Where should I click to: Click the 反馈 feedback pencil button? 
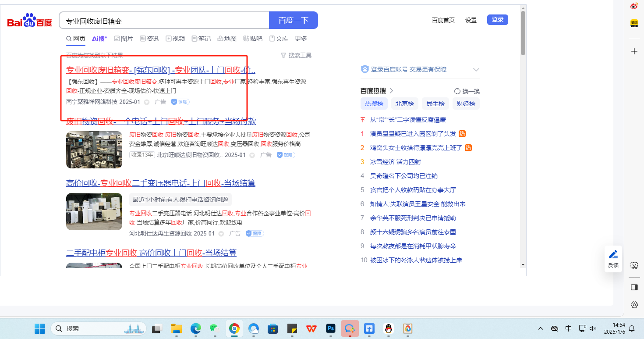[613, 258]
